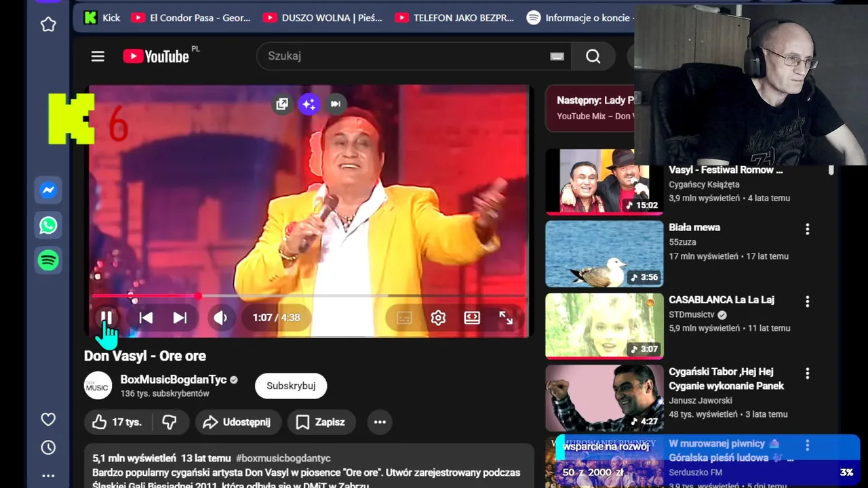Share the video via Udostępnij
This screenshot has width=868, height=488.
point(237,422)
